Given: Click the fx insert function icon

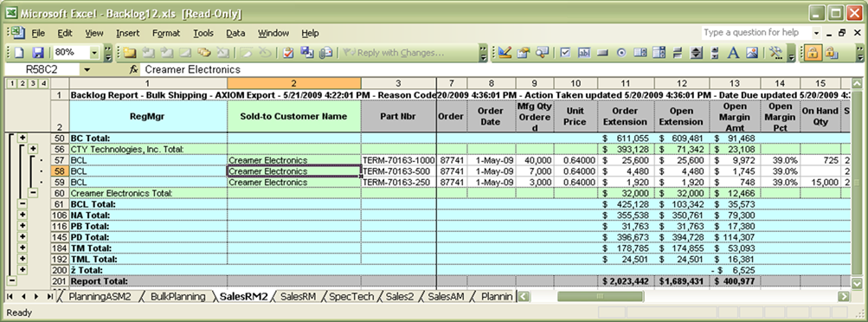Looking at the screenshot, I should tap(133, 70).
